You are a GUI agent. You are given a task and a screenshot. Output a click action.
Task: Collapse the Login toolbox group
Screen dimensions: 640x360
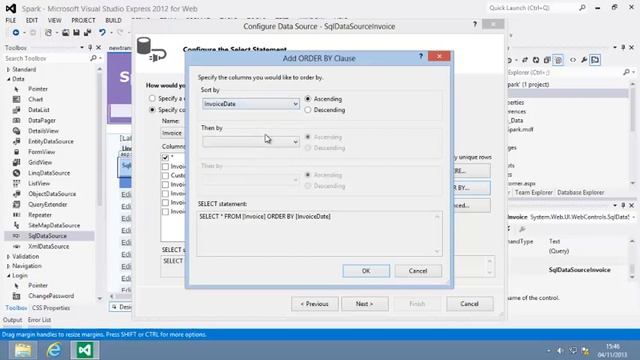pos(8,276)
